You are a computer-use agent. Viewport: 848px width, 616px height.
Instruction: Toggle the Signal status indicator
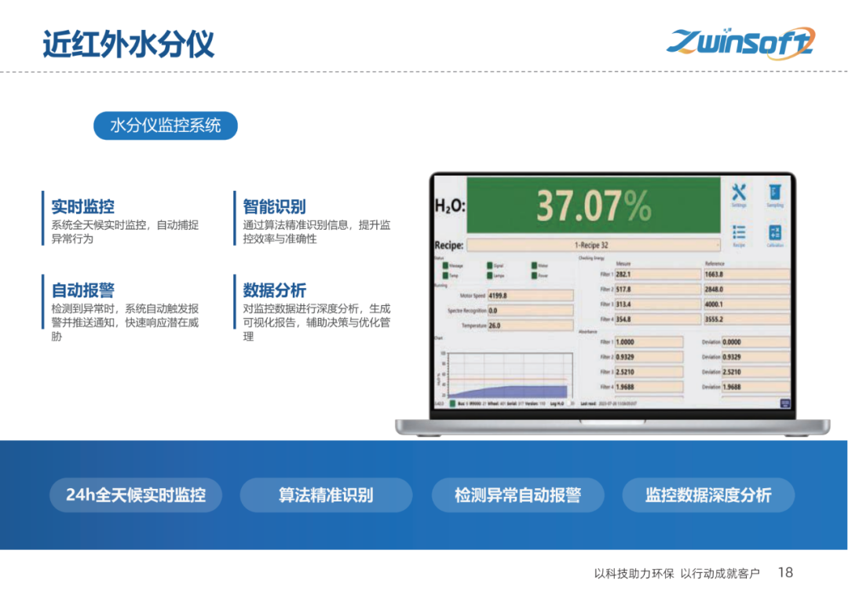pos(489,265)
